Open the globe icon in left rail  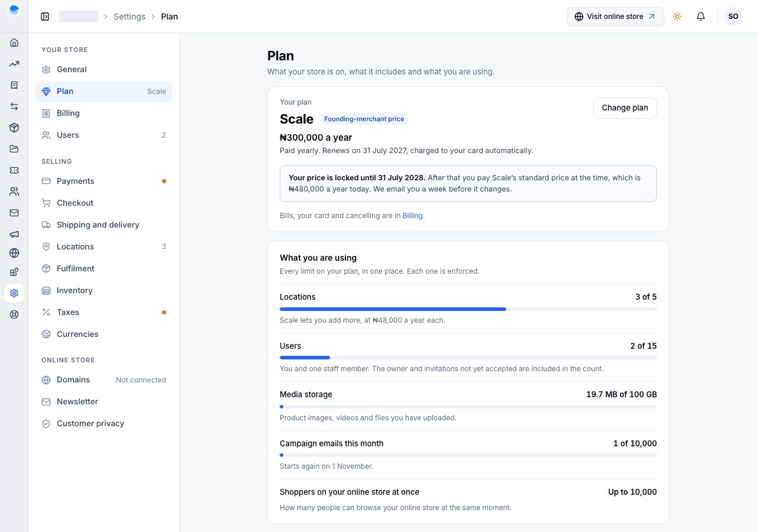point(14,253)
